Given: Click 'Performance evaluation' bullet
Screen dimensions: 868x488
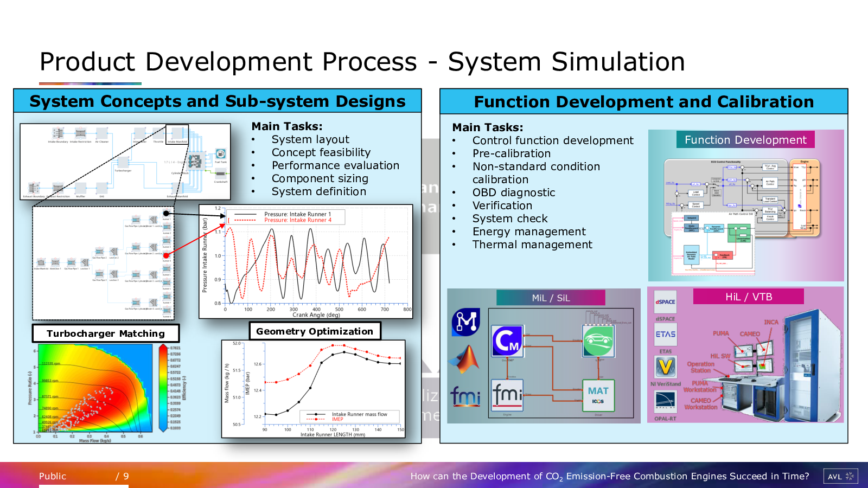Looking at the screenshot, I should tap(335, 165).
